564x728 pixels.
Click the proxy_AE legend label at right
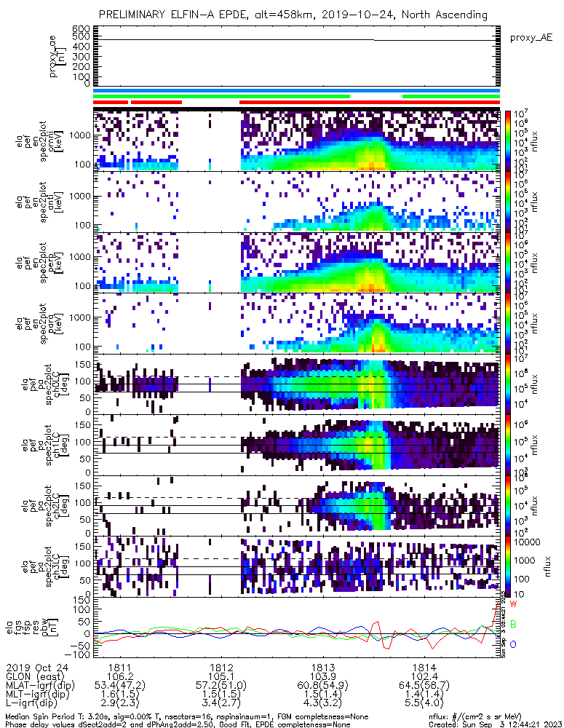[x=531, y=38]
